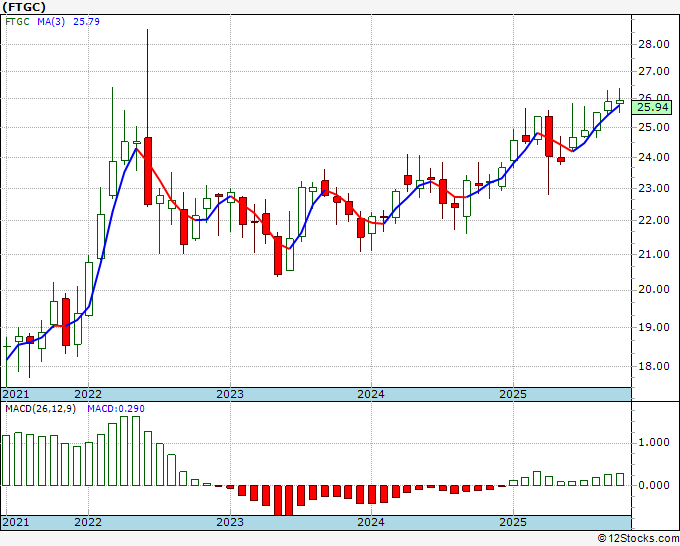
Task: Click the 25.79 moving average value
Action: click(x=86, y=22)
